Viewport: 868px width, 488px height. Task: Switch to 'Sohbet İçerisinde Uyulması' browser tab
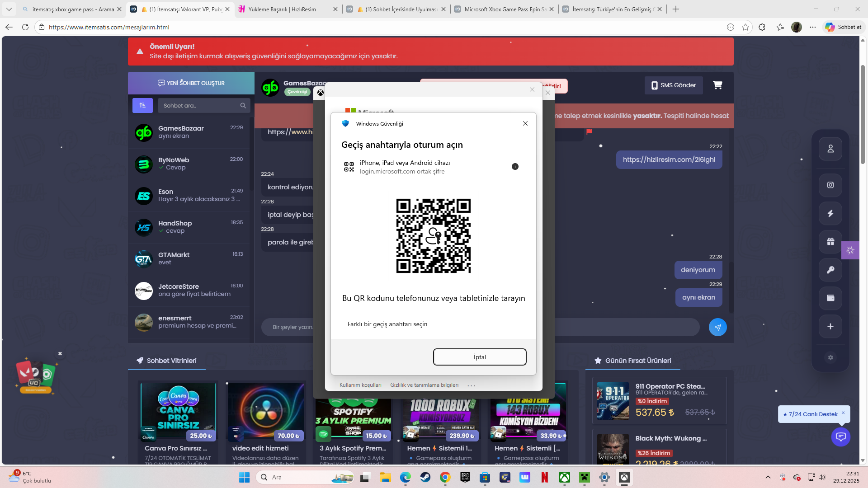(x=396, y=9)
